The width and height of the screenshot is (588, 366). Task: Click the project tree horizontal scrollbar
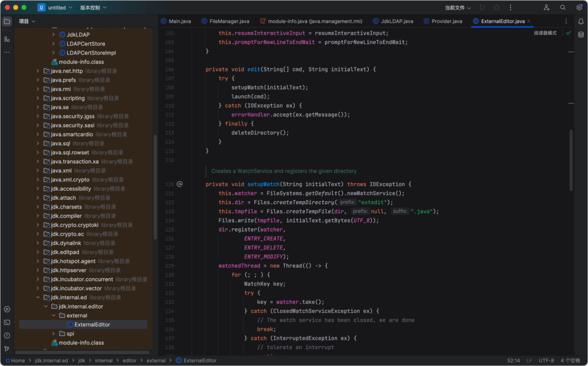tap(82, 352)
